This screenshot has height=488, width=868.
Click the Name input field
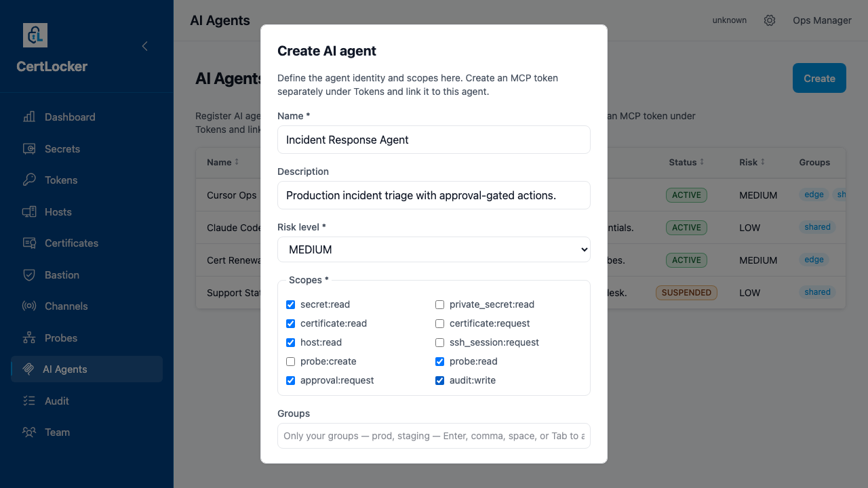pyautogui.click(x=434, y=140)
